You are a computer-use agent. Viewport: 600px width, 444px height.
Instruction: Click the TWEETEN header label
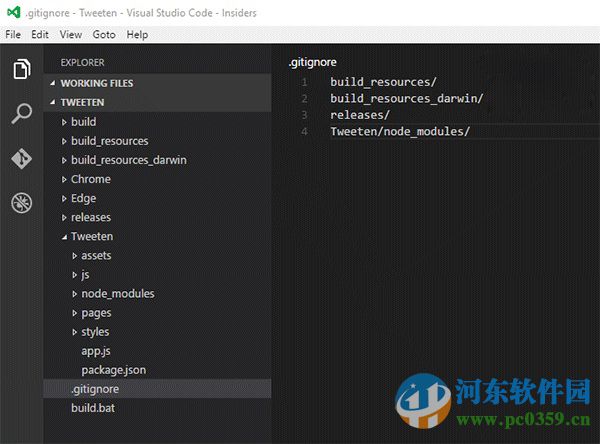pos(82,102)
